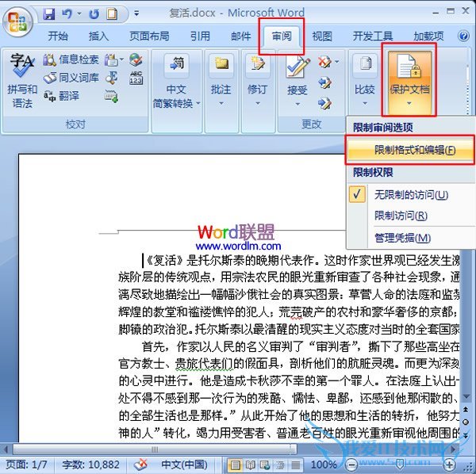Expand the Undo history dropdown arrow
476x474 pixels.
pos(79,13)
